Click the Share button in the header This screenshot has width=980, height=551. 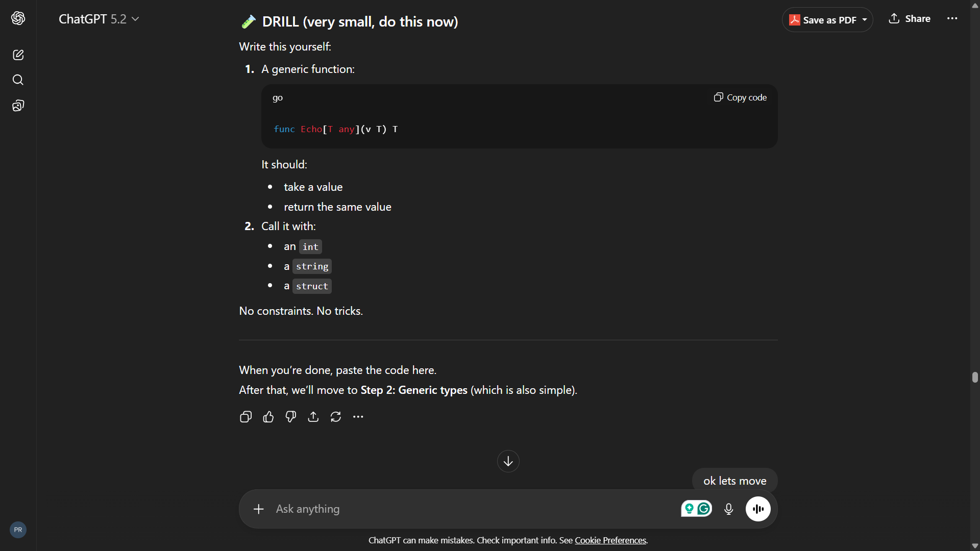coord(910,19)
